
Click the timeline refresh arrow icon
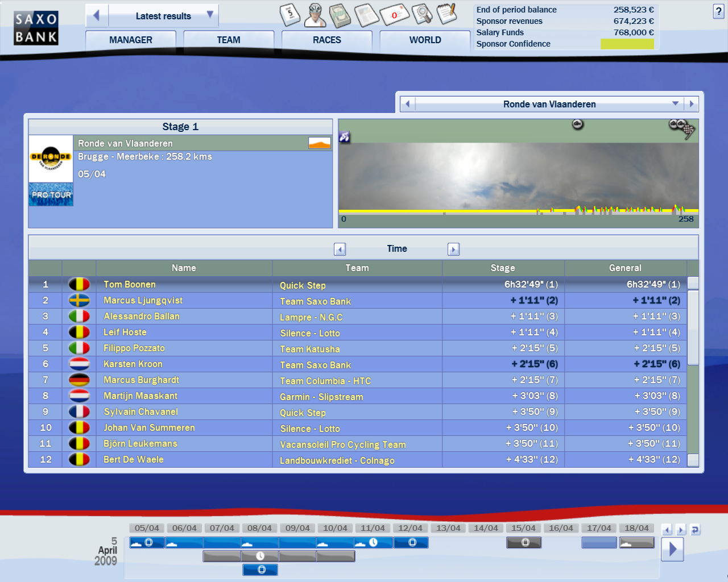pyautogui.click(x=695, y=530)
